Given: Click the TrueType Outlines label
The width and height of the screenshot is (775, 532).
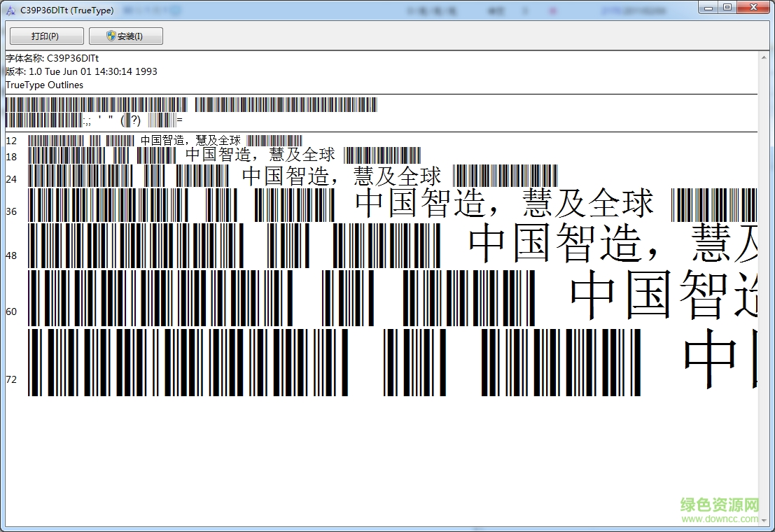Looking at the screenshot, I should click(43, 85).
